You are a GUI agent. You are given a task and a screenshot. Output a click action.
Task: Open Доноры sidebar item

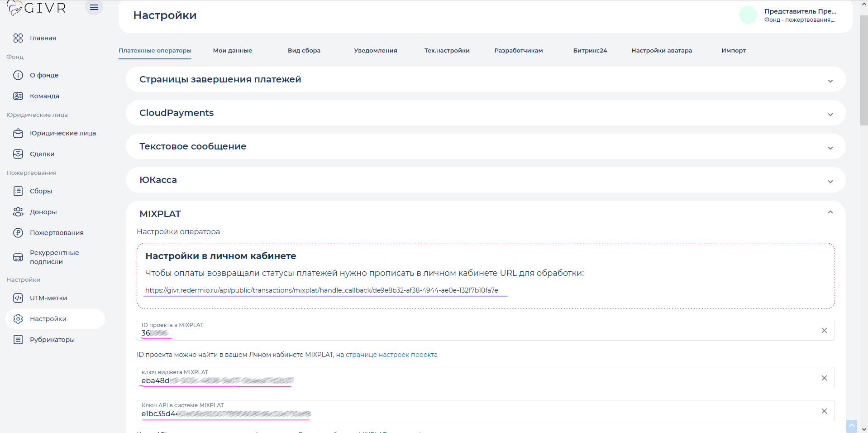pos(43,212)
